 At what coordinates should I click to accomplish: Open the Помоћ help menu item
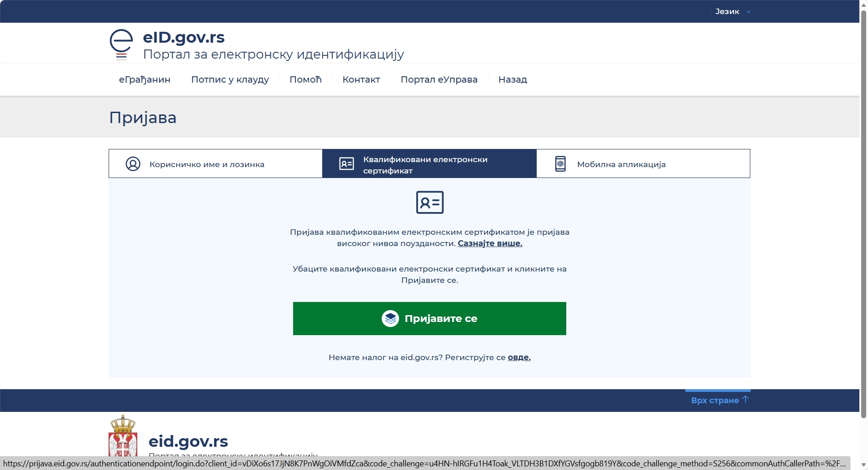tap(305, 79)
